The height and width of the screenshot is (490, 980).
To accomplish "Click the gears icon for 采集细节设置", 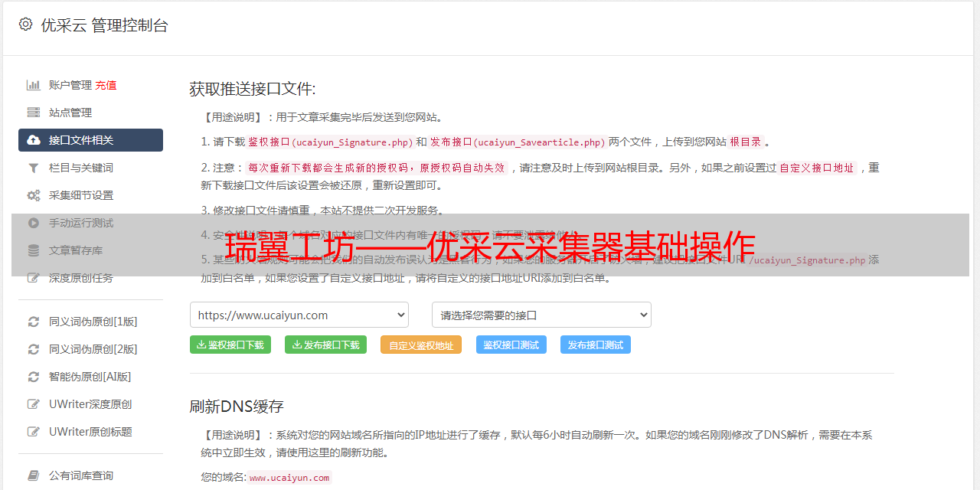I will point(34,195).
